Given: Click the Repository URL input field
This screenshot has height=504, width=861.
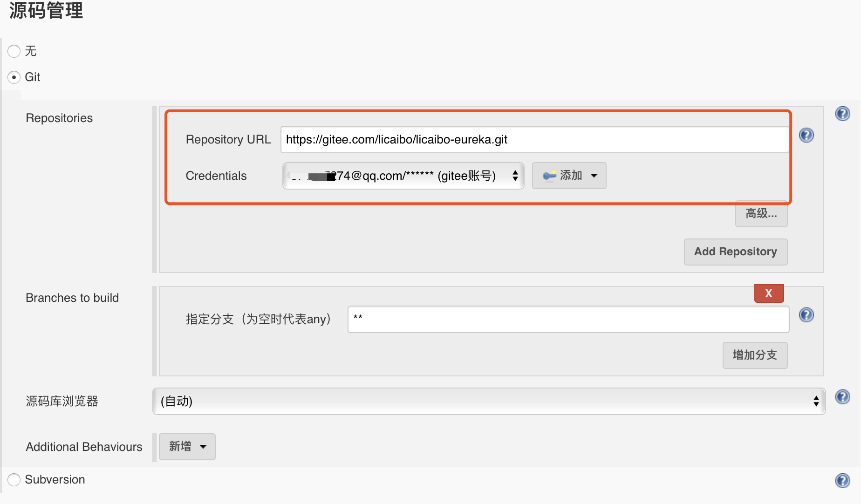Looking at the screenshot, I should [x=534, y=139].
